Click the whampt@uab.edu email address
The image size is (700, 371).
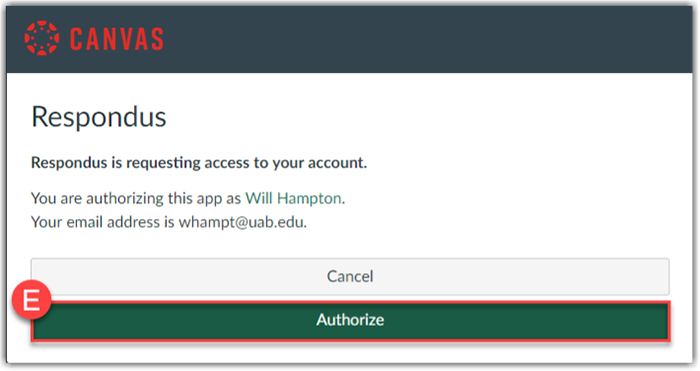(241, 222)
